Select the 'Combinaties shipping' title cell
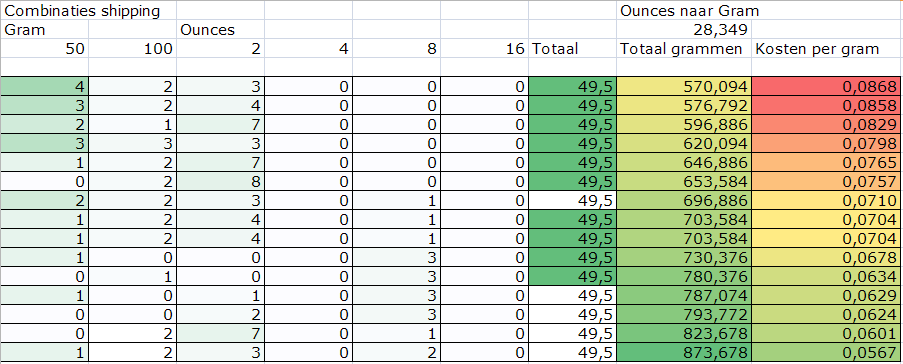 [x=88, y=10]
